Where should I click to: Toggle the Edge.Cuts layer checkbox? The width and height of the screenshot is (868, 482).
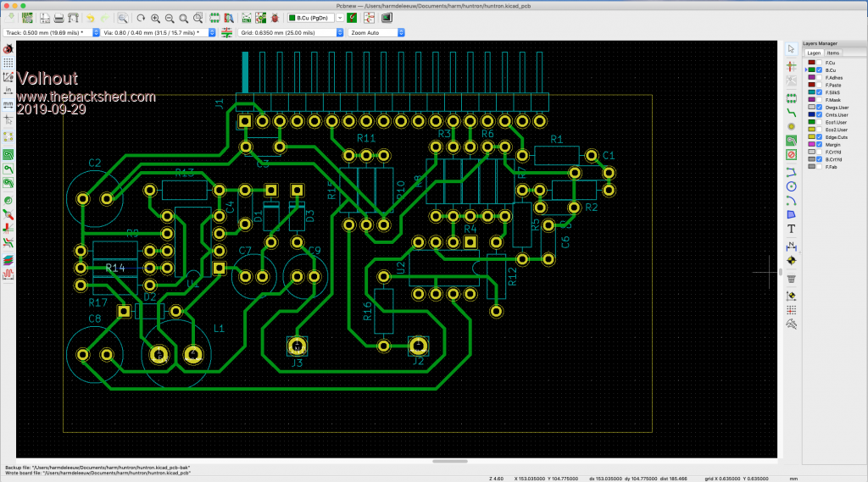click(x=821, y=137)
